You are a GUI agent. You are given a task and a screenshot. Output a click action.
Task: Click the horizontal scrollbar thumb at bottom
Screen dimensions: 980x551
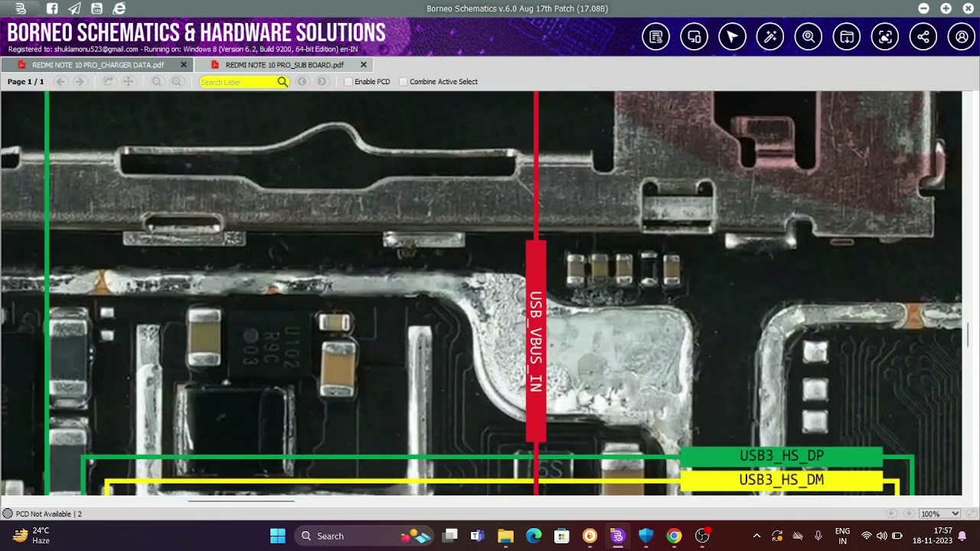pos(241,501)
